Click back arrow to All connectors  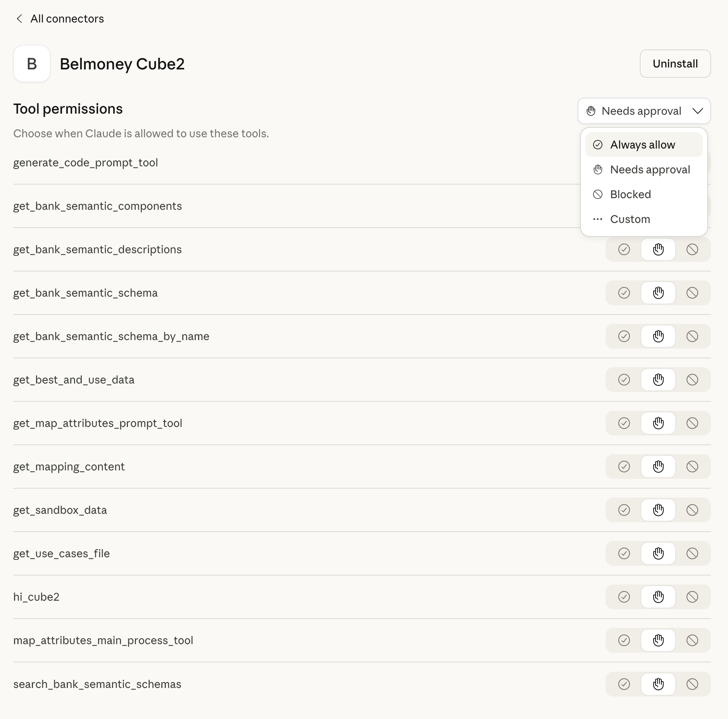(19, 19)
